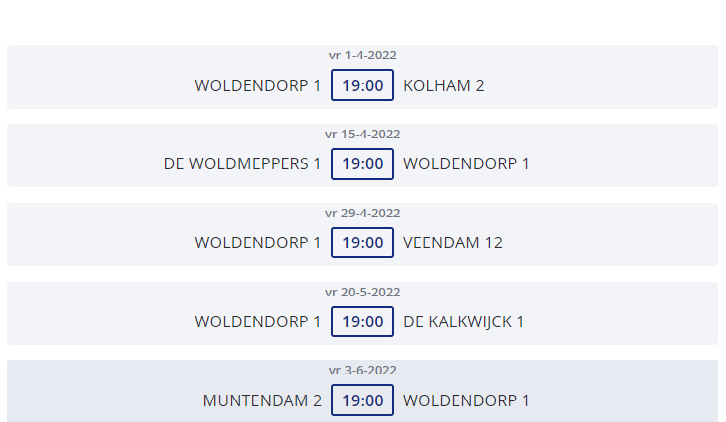Open Veendam 12 team
Image resolution: width=726 pixels, height=422 pixels.
(453, 243)
